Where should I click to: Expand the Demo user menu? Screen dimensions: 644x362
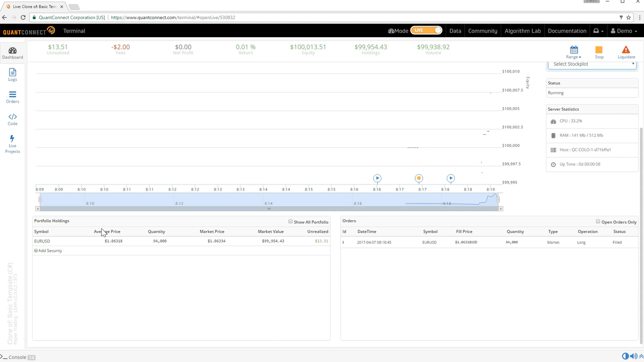pos(624,31)
